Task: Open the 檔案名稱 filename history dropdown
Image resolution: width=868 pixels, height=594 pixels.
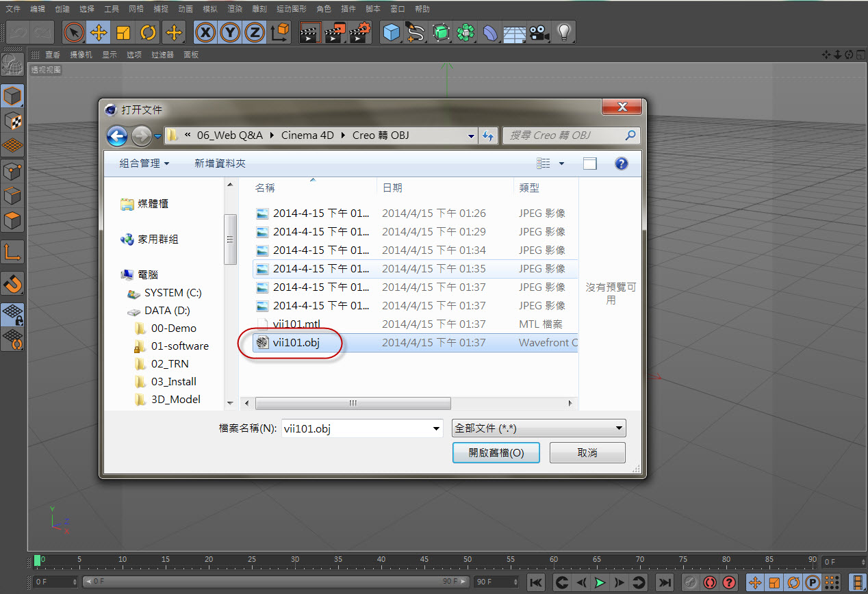Action: (x=437, y=429)
